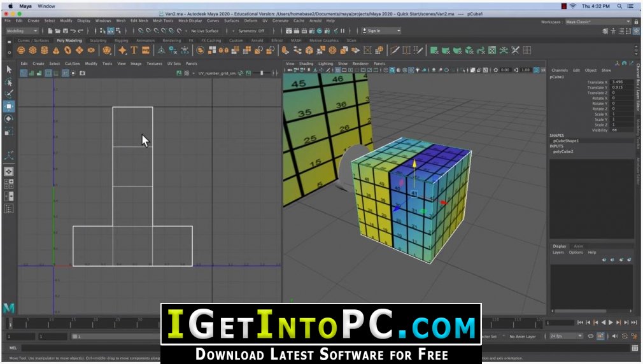Open the Cut/Sew menu in UV Editor
Image resolution: width=643 pixels, height=364 pixels.
(72, 64)
